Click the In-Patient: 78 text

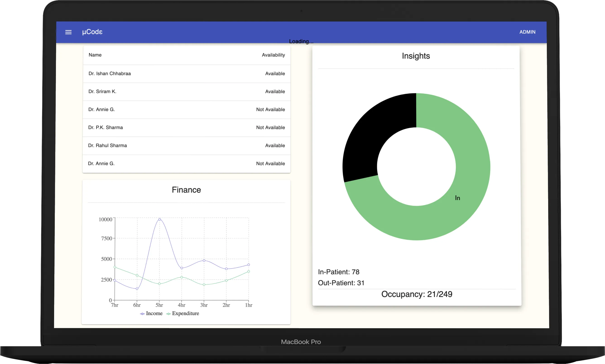339,272
